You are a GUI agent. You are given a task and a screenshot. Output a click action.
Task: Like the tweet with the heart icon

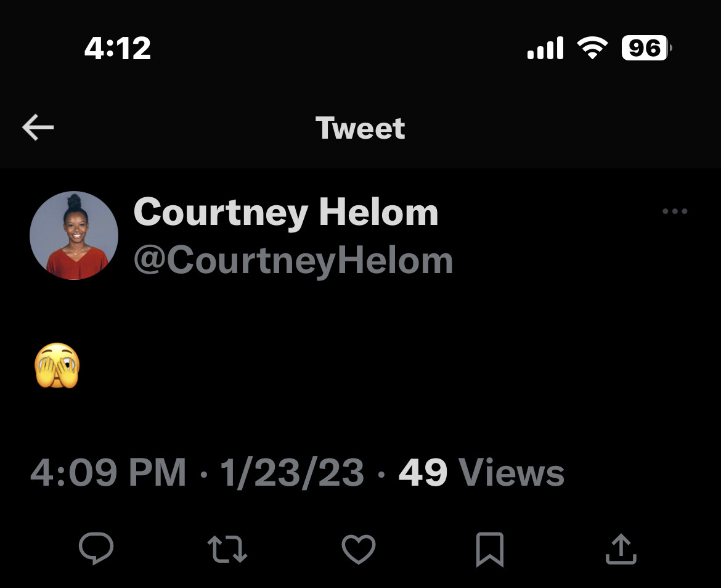click(x=359, y=549)
